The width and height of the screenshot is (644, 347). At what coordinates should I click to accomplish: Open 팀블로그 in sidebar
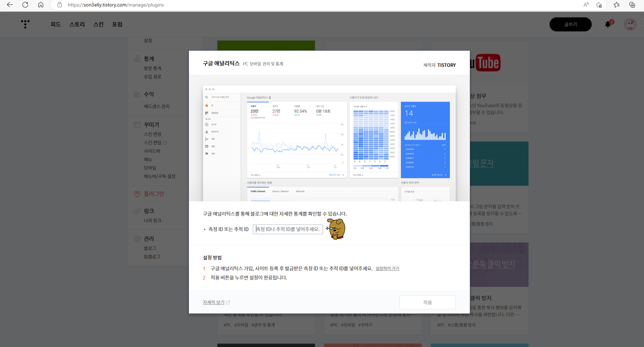152,256
